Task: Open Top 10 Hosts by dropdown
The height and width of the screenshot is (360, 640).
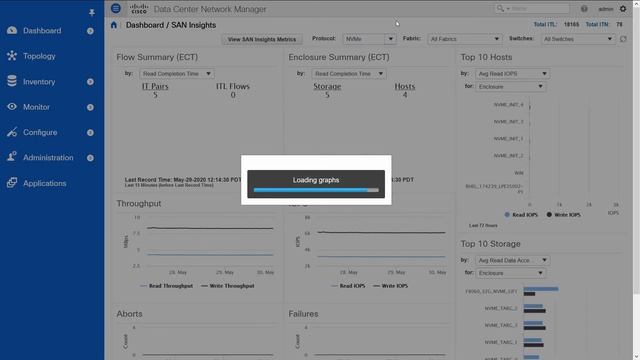Action: (x=513, y=73)
